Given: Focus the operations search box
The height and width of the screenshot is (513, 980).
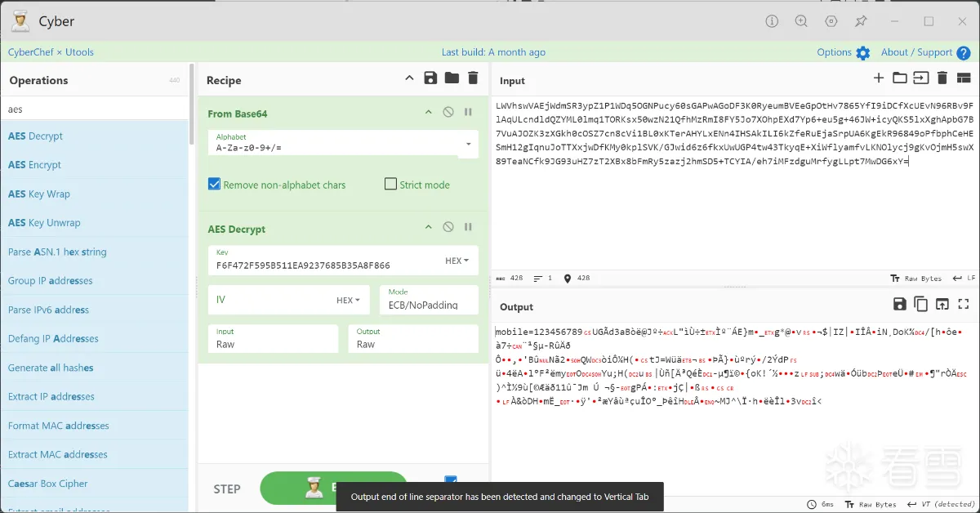Looking at the screenshot, I should (x=94, y=109).
